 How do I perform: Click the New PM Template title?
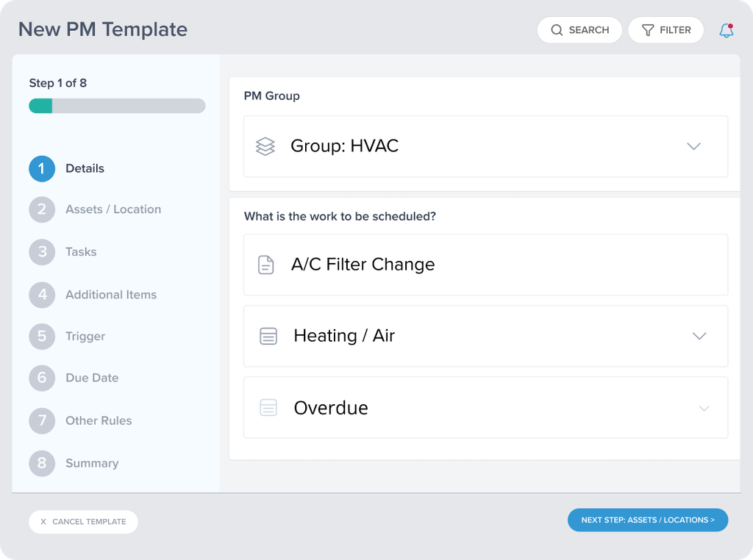coord(103,29)
